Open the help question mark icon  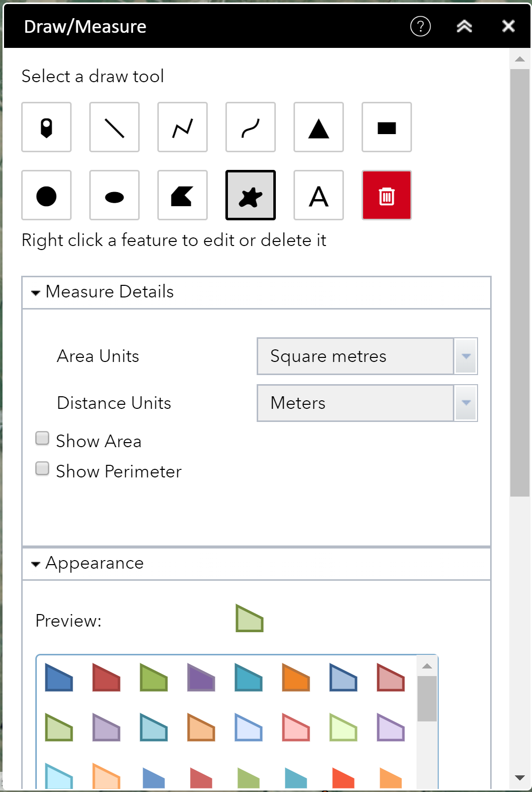click(x=421, y=26)
